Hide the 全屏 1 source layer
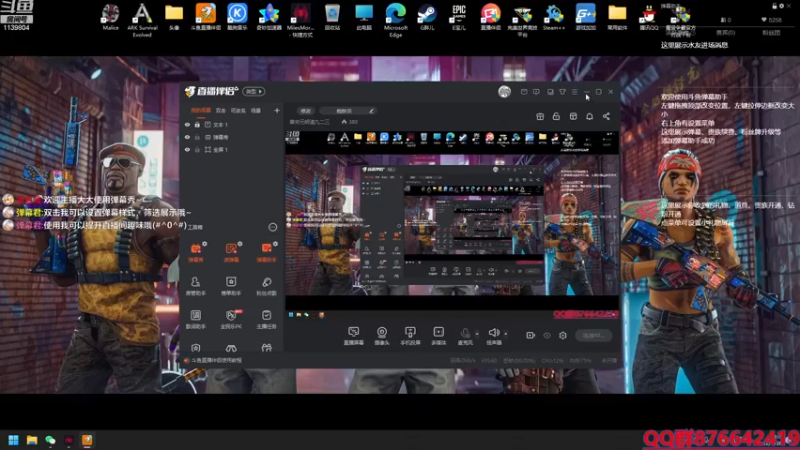Screen dimensions: 800x450 187,149
